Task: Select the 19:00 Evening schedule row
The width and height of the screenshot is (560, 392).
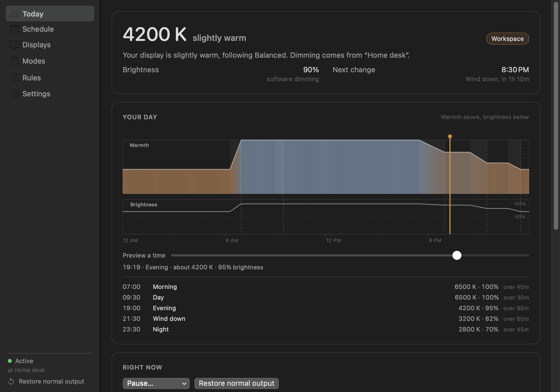Action: (x=325, y=308)
